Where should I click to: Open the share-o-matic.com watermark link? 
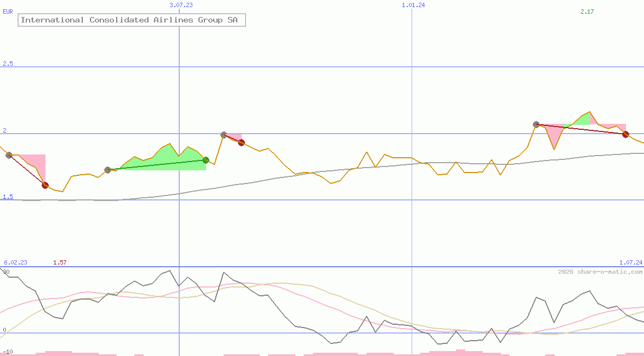600,272
